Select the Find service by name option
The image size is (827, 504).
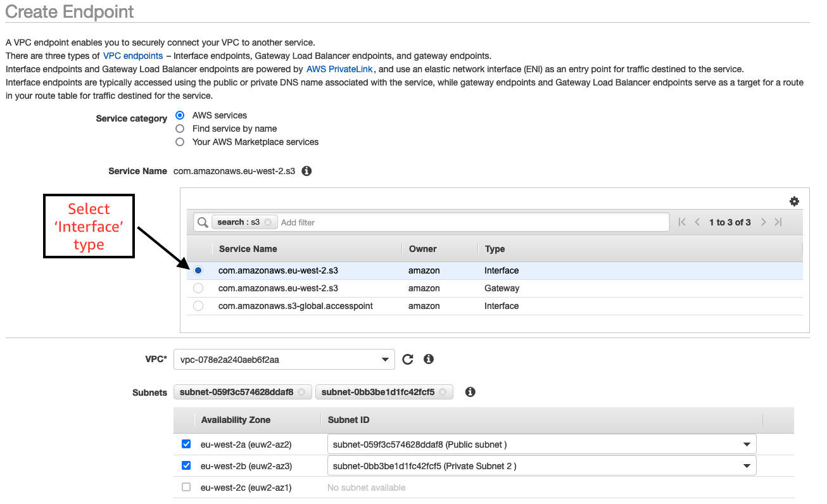(179, 129)
